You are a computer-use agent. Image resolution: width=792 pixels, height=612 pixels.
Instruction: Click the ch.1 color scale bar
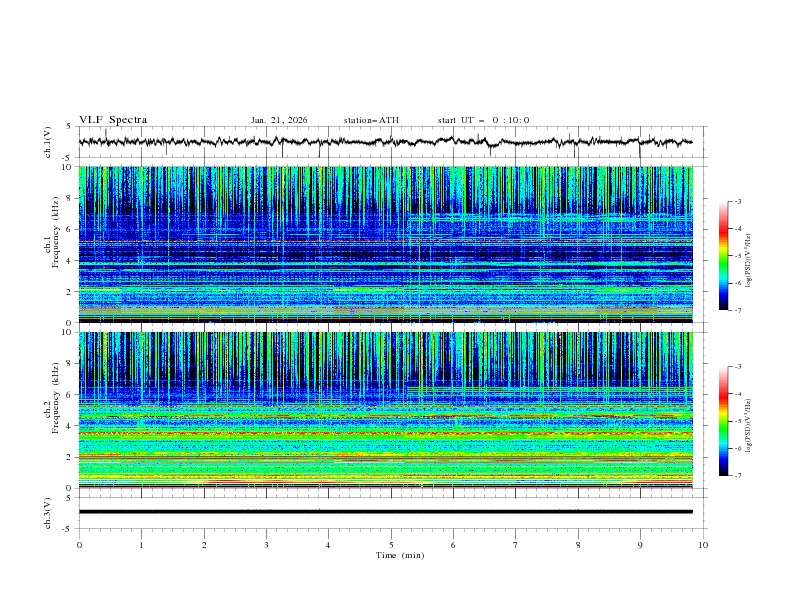tap(723, 256)
